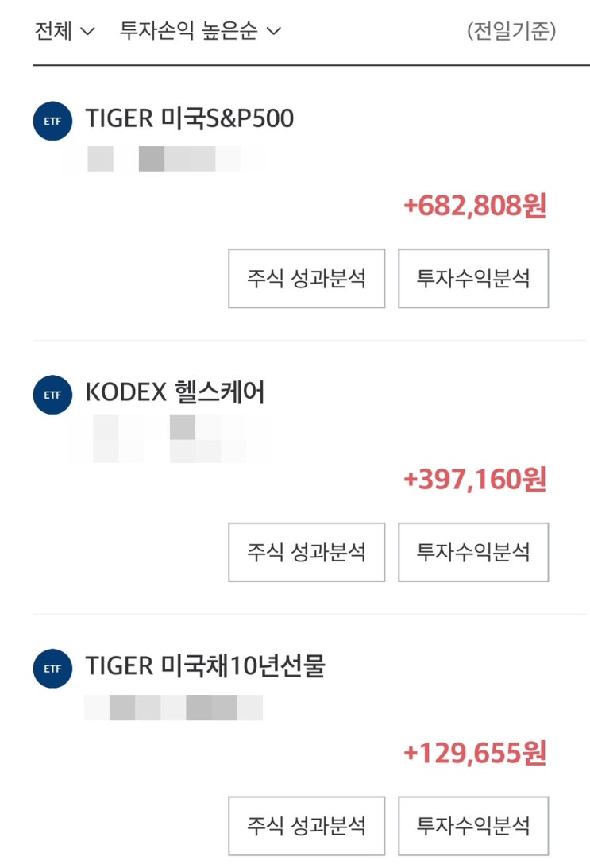
Task: Open 주식 성과분석 for TIGER 미국채10년선물
Action: click(x=307, y=826)
